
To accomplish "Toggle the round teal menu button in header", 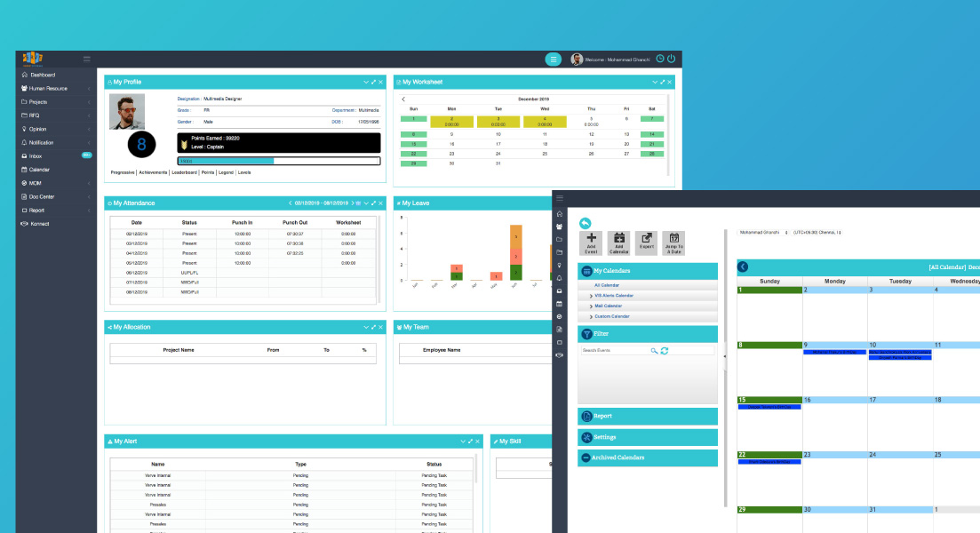I will [553, 60].
